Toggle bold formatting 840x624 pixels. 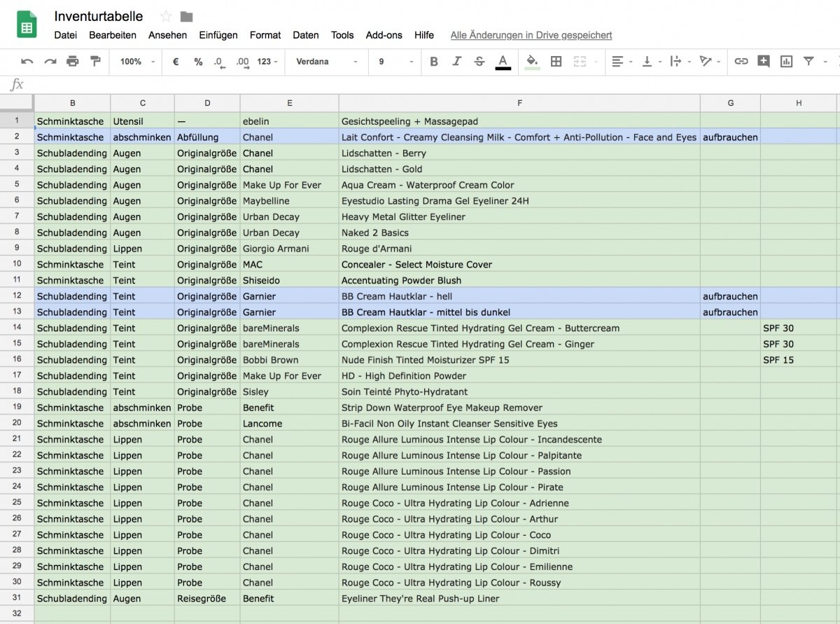pyautogui.click(x=434, y=62)
